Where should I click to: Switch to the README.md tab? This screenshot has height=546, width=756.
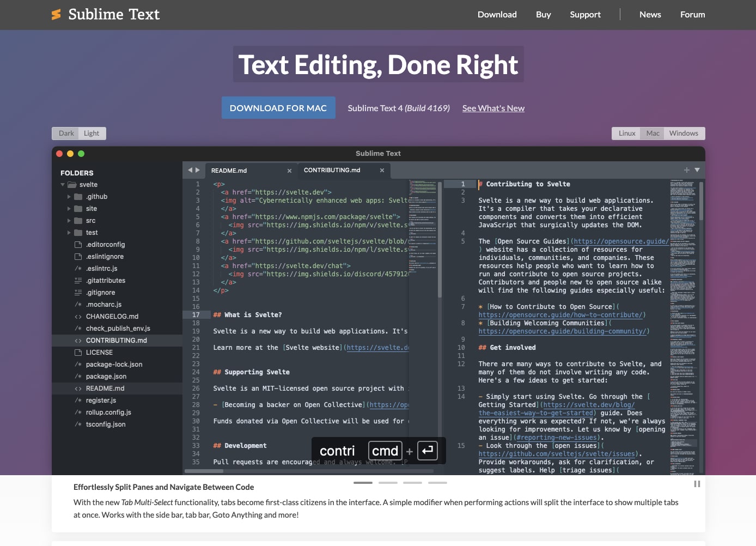pyautogui.click(x=229, y=170)
